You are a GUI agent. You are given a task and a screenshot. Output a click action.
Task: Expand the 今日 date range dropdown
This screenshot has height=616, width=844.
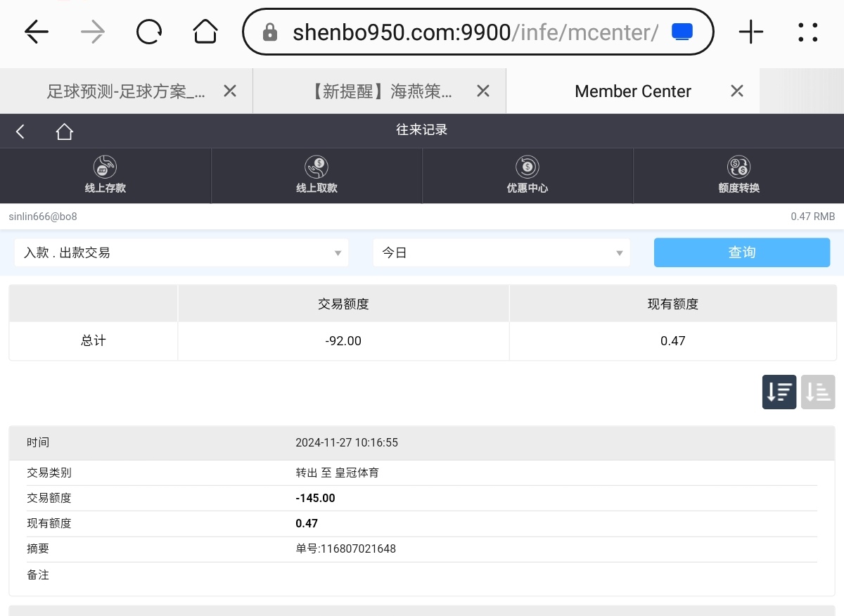501,252
